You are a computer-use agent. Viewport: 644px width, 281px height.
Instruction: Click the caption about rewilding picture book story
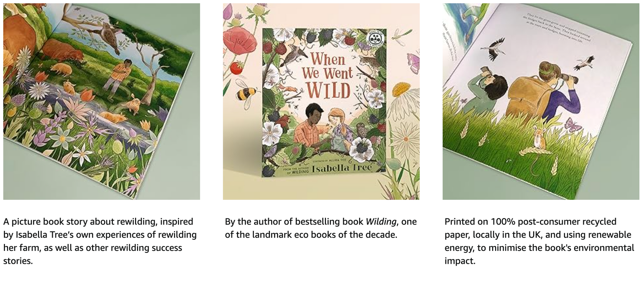point(100,241)
